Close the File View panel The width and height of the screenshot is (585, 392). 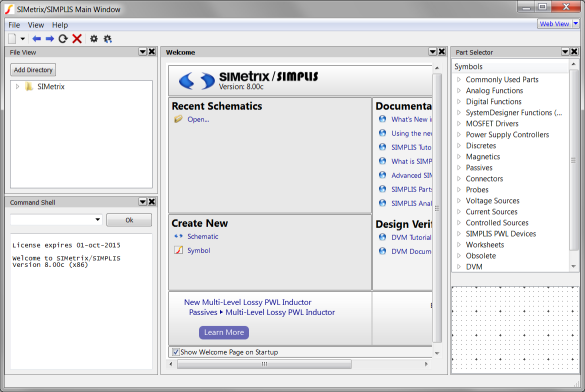point(152,52)
